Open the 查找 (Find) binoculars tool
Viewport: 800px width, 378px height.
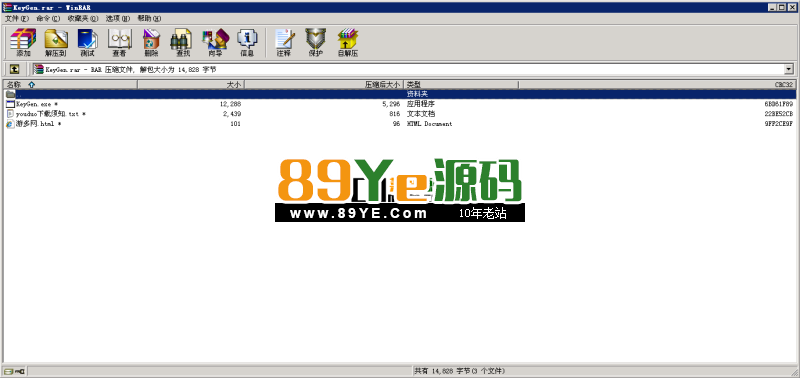point(183,42)
